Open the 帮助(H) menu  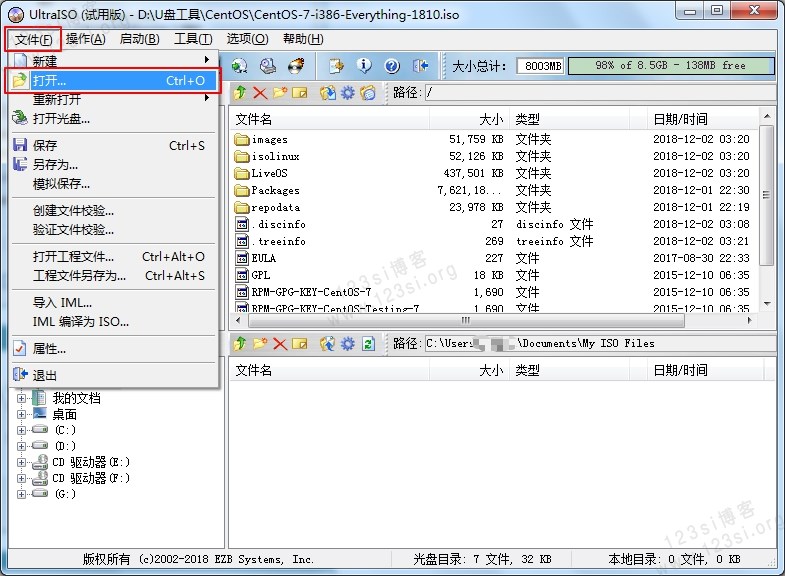303,39
